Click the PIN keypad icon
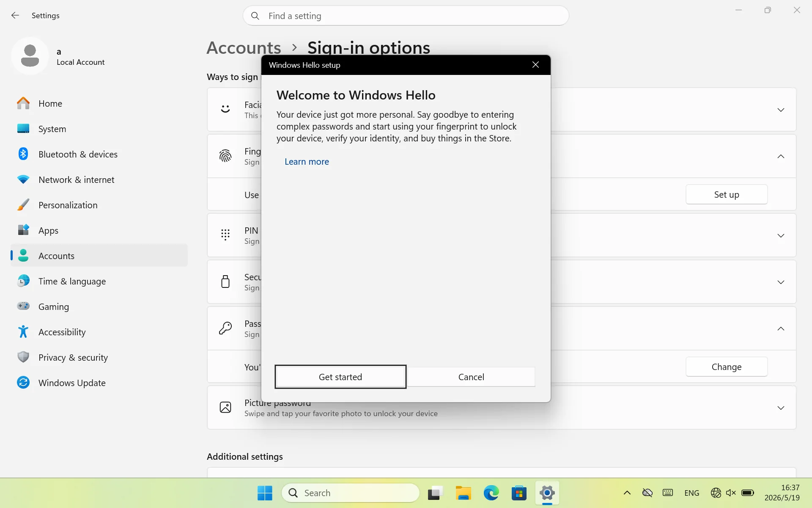The height and width of the screenshot is (508, 812). tap(225, 235)
